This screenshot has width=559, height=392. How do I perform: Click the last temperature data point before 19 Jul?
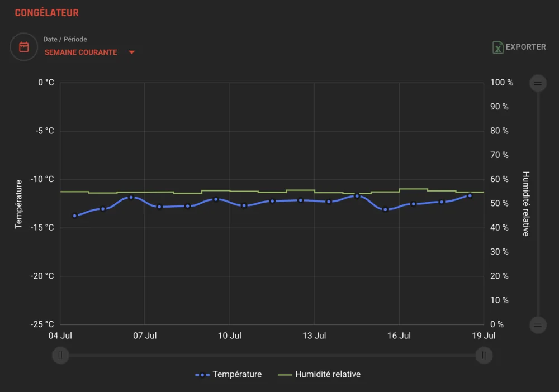(x=470, y=195)
